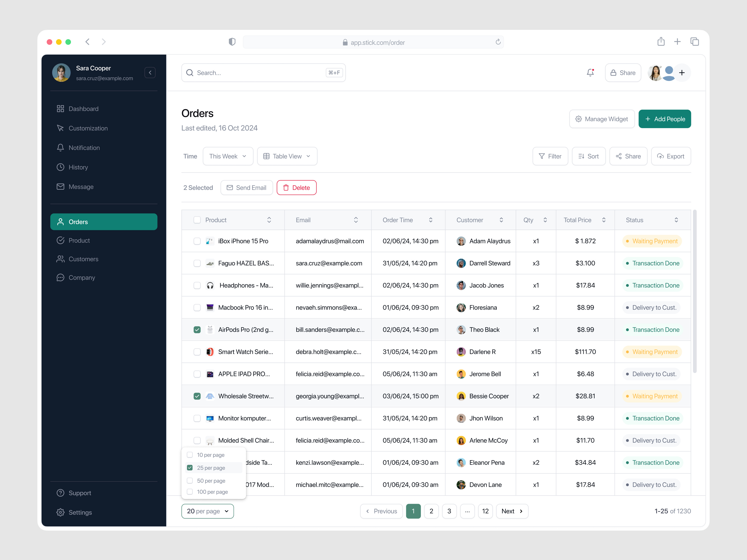Select the Customization sidebar item
Screen dimensions: 747x560
point(88,128)
